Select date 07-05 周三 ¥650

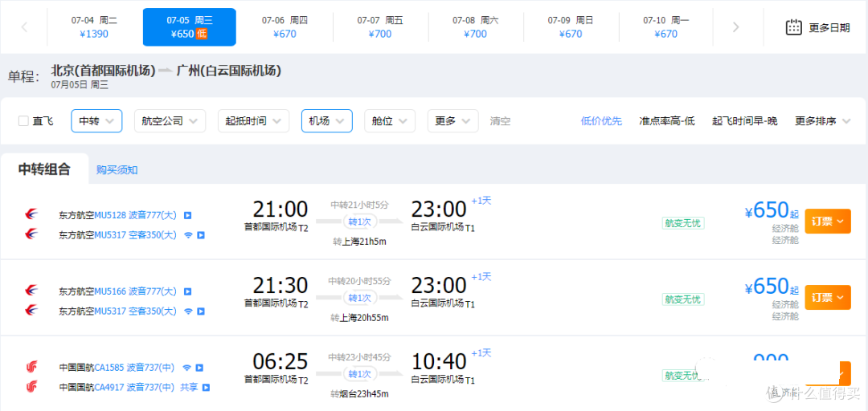pos(190,27)
